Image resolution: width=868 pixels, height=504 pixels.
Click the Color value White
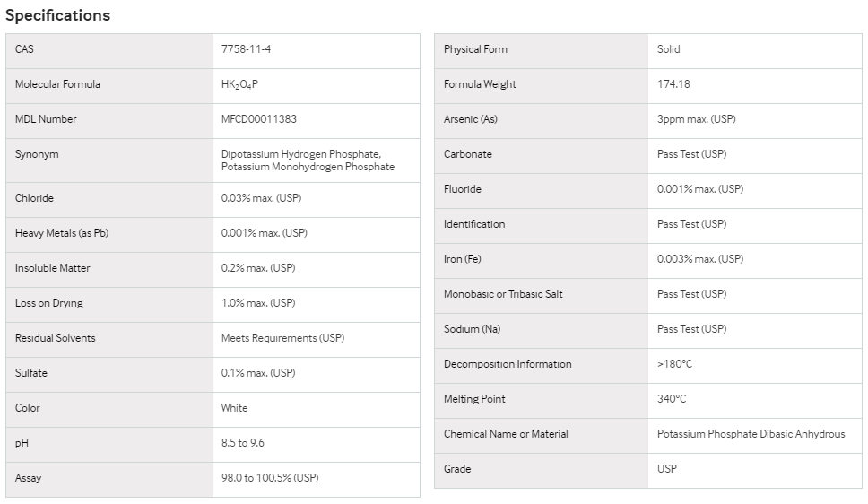234,408
